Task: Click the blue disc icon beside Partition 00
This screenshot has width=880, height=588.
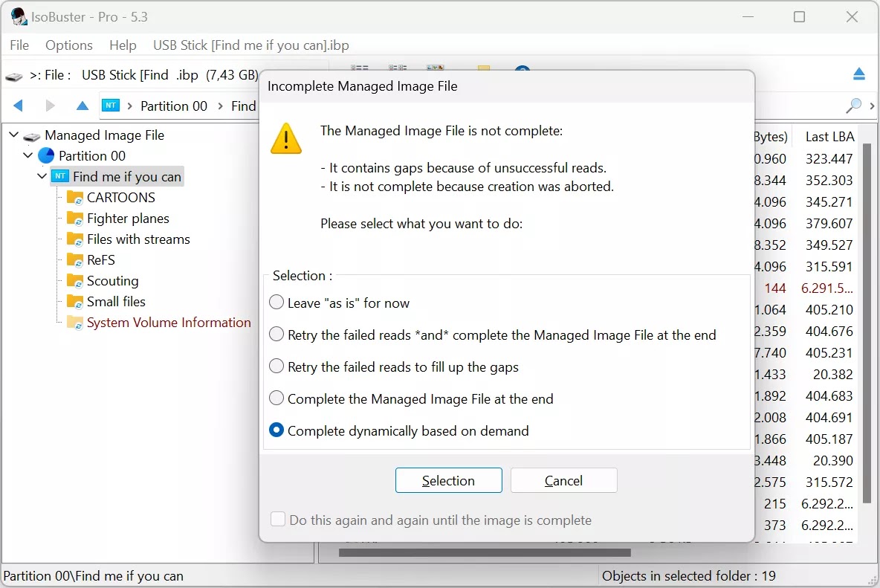Action: point(46,155)
